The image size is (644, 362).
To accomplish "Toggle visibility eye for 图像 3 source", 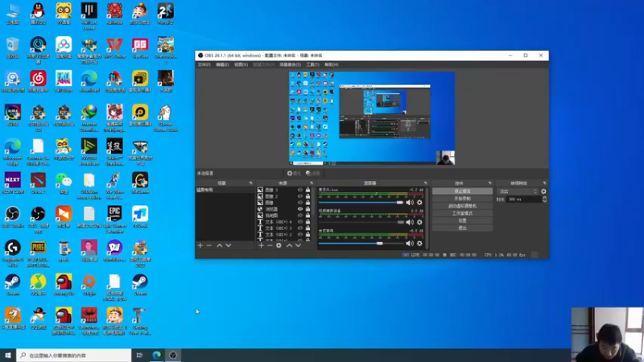I will (x=300, y=190).
